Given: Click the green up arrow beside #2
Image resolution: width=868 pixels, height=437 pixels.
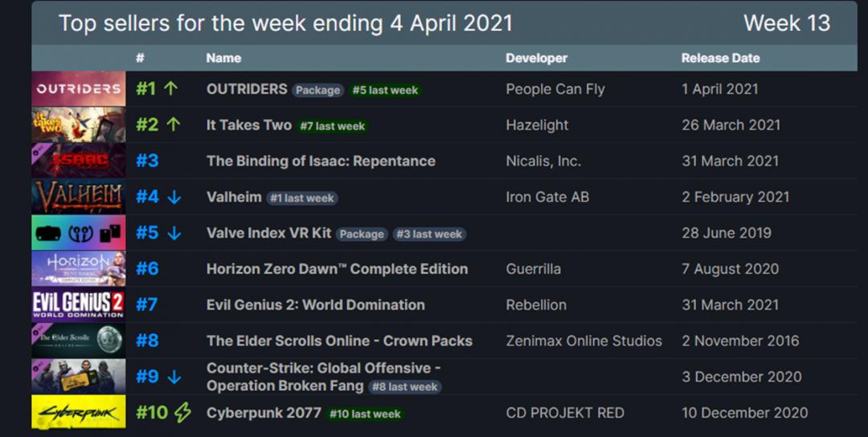Looking at the screenshot, I should (x=174, y=125).
